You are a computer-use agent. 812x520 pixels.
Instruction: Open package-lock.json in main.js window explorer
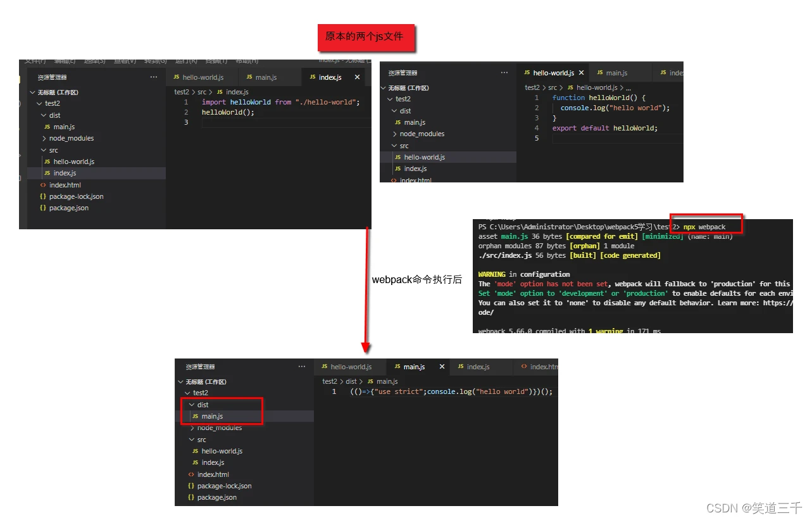tap(224, 486)
